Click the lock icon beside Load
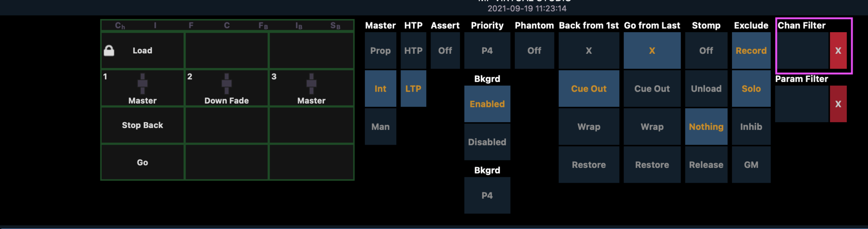The width and height of the screenshot is (868, 229). tap(109, 51)
